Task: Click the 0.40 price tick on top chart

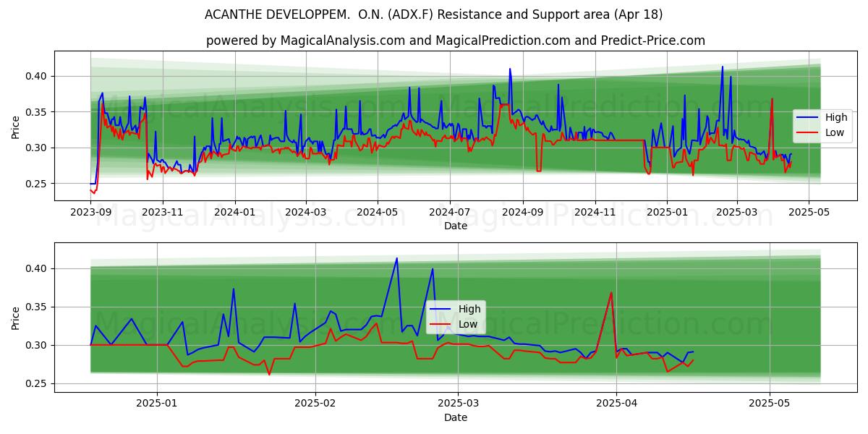Action: point(36,76)
